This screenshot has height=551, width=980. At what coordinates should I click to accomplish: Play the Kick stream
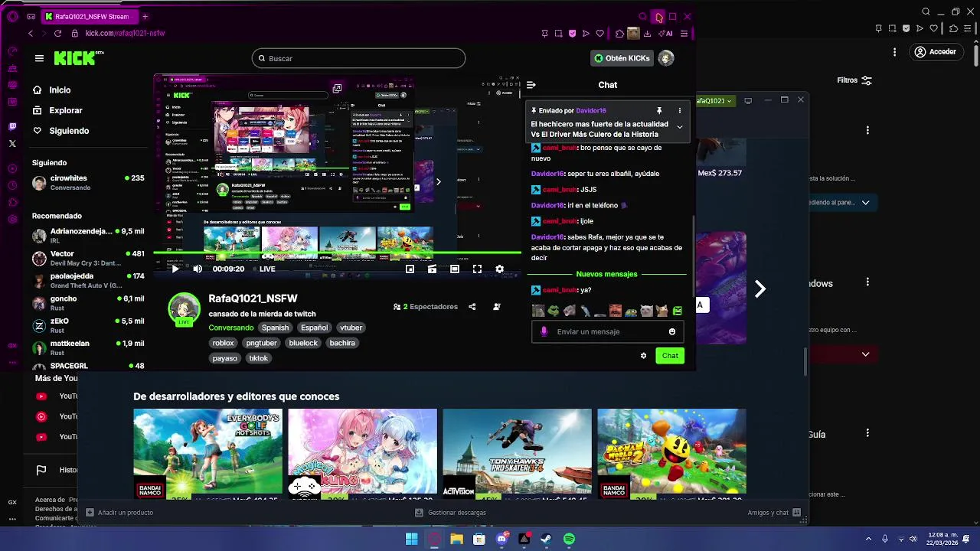pos(175,269)
